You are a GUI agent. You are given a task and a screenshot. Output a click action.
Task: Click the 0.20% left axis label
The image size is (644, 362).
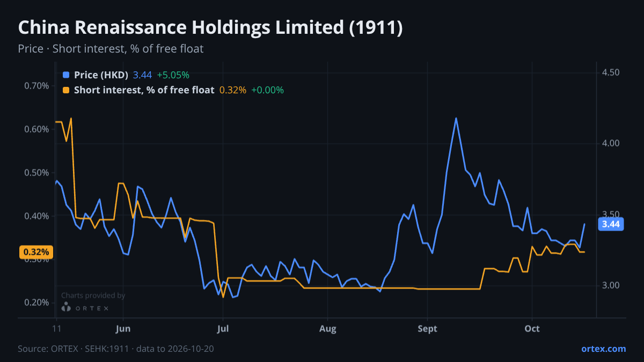click(37, 302)
